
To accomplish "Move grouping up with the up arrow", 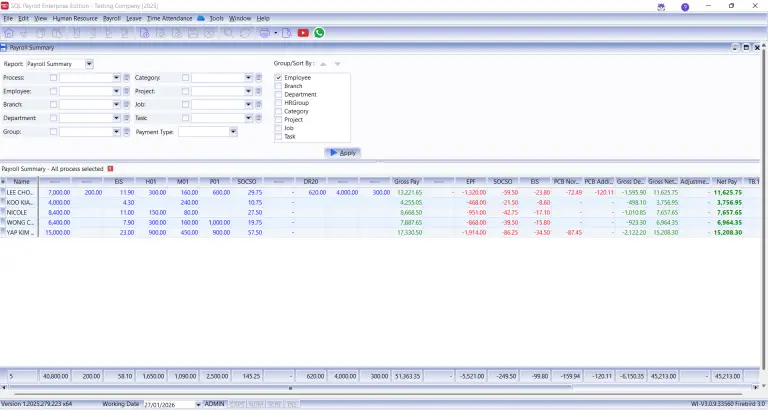I will pos(323,64).
